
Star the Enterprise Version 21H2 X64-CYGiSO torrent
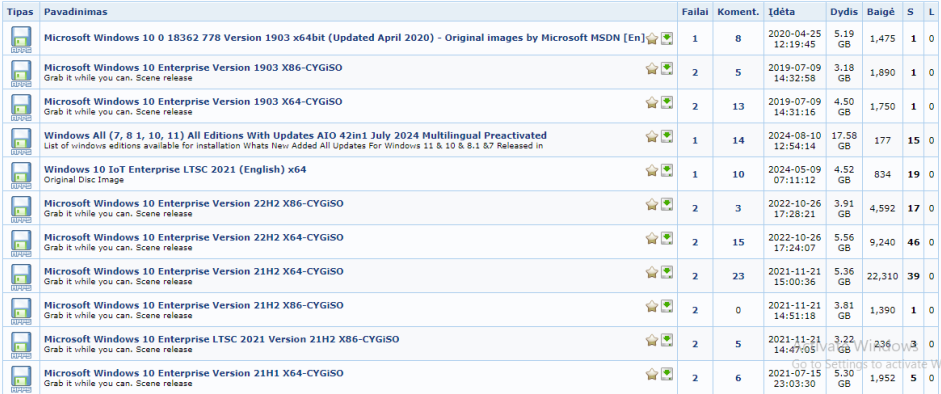point(652,272)
